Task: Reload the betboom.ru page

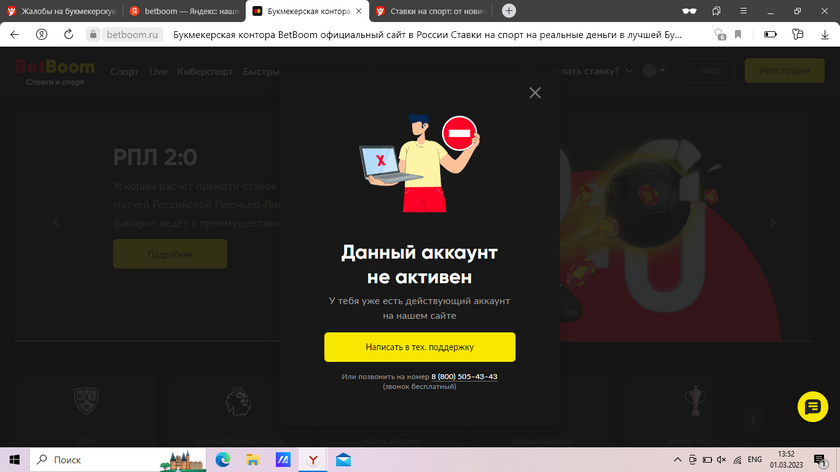Action: [69, 34]
